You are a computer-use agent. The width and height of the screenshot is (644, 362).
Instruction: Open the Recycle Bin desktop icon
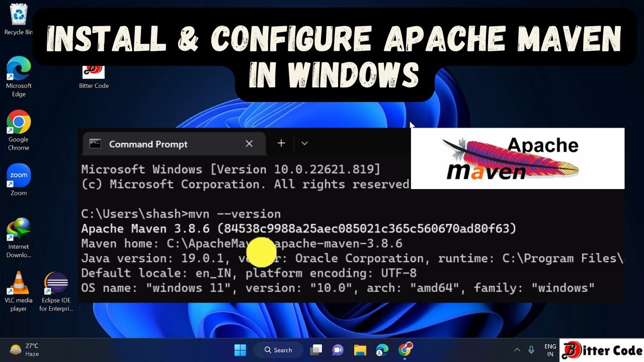[x=18, y=19]
